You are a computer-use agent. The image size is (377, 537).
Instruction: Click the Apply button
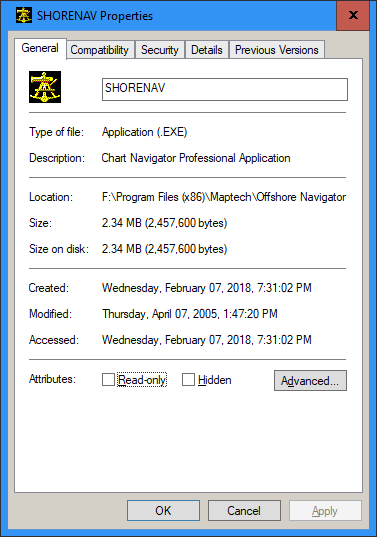pos(325,511)
